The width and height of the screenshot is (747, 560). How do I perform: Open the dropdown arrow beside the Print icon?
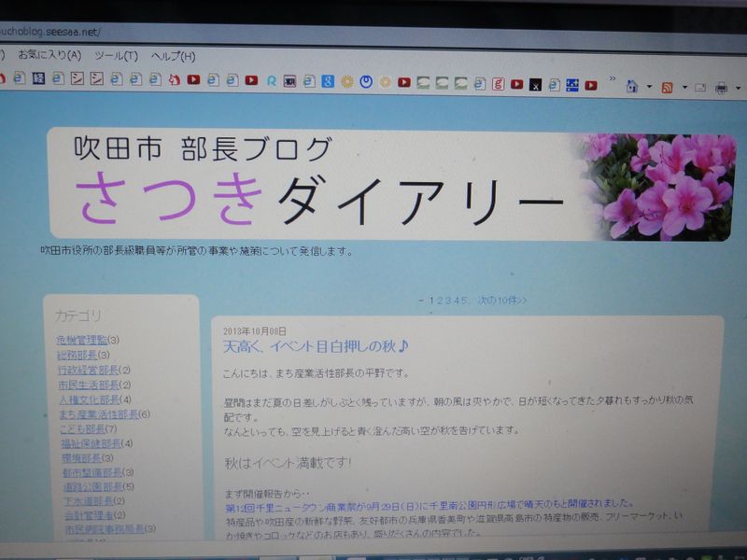738,88
